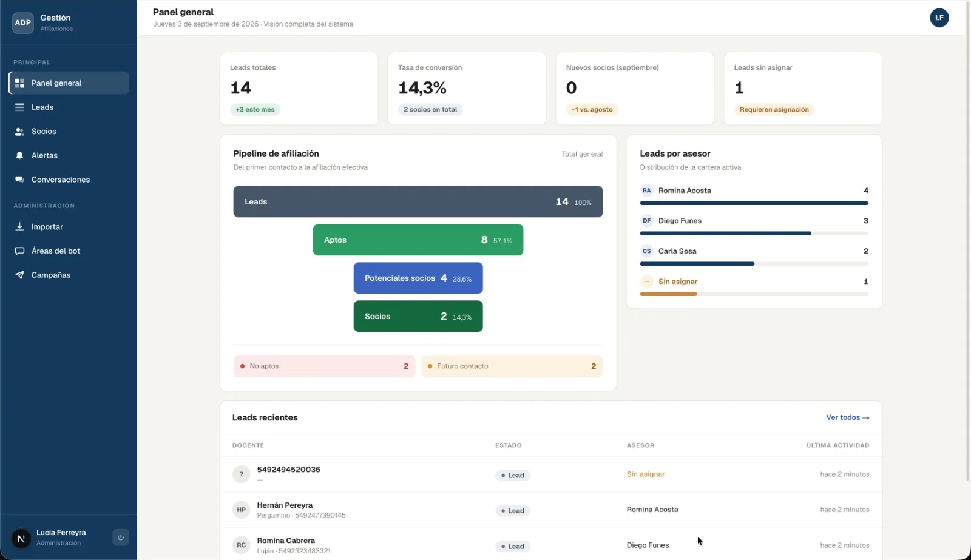Follow the Ver todos link
This screenshot has width=971, height=560.
(847, 417)
